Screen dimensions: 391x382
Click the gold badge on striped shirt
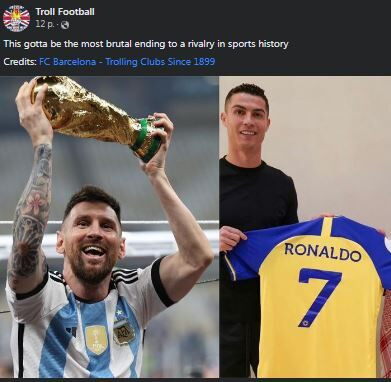click(x=96, y=339)
